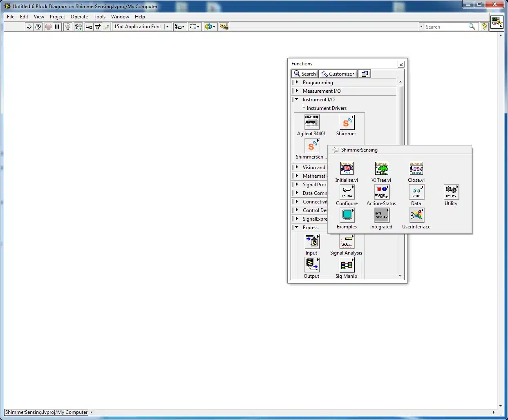The height and width of the screenshot is (420, 508).
Task: Collapse the Instrument I/O category
Action: (x=297, y=99)
